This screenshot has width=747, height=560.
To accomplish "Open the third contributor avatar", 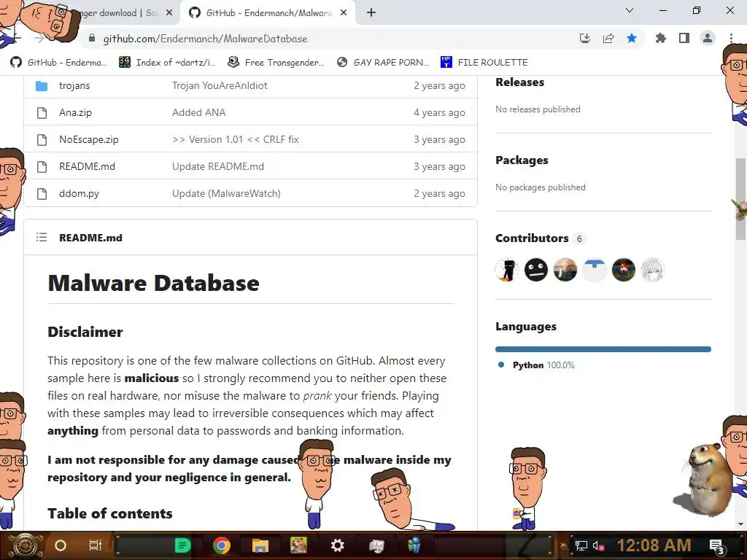I will [565, 270].
